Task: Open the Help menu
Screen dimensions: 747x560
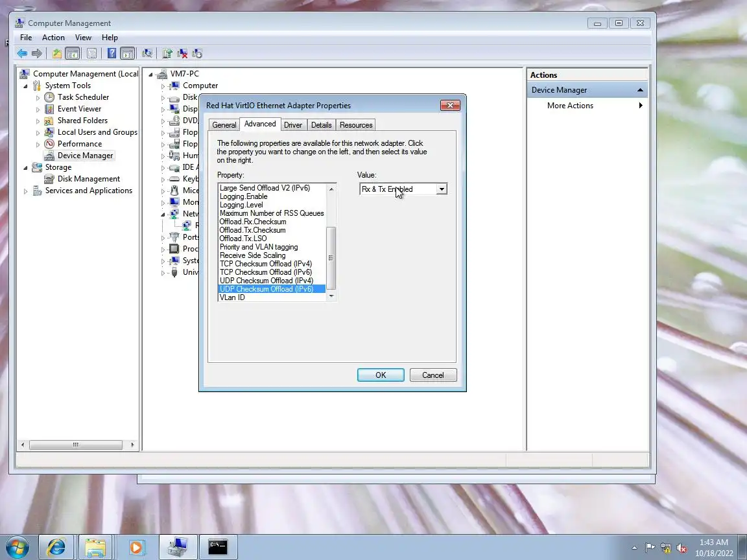Action: click(x=110, y=38)
